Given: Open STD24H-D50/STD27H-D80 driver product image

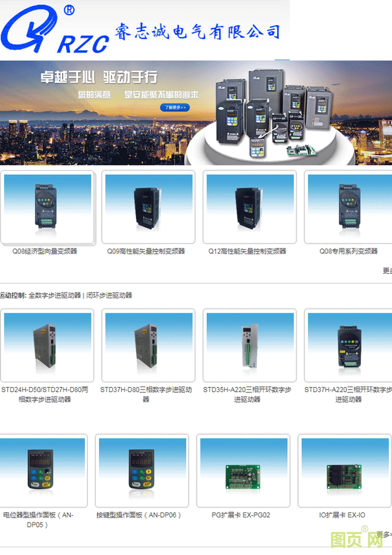Looking at the screenshot, I should tap(47, 346).
